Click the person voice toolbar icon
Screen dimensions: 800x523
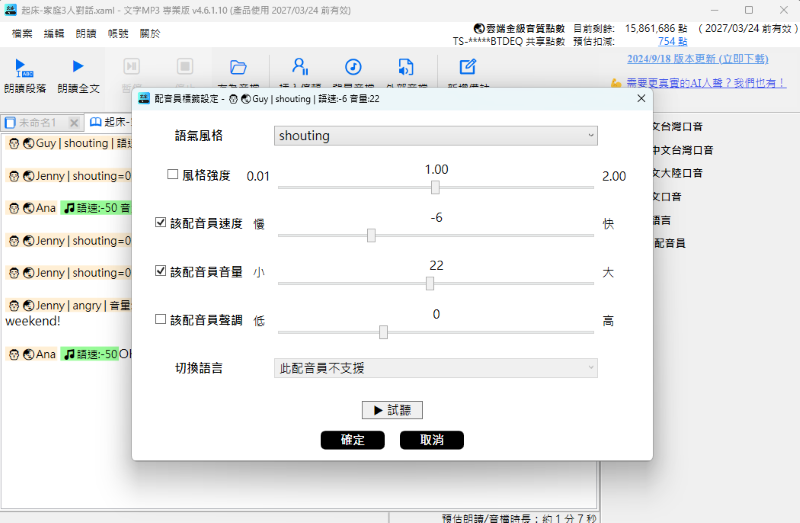(x=299, y=67)
